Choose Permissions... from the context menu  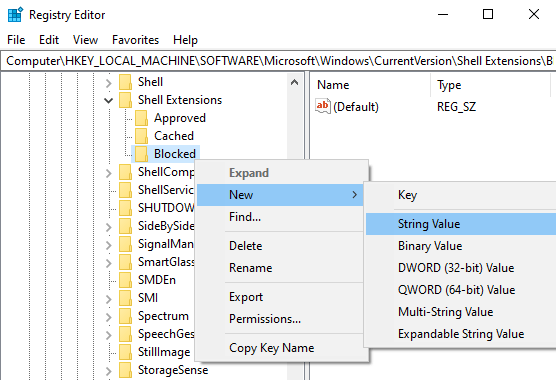point(280,319)
